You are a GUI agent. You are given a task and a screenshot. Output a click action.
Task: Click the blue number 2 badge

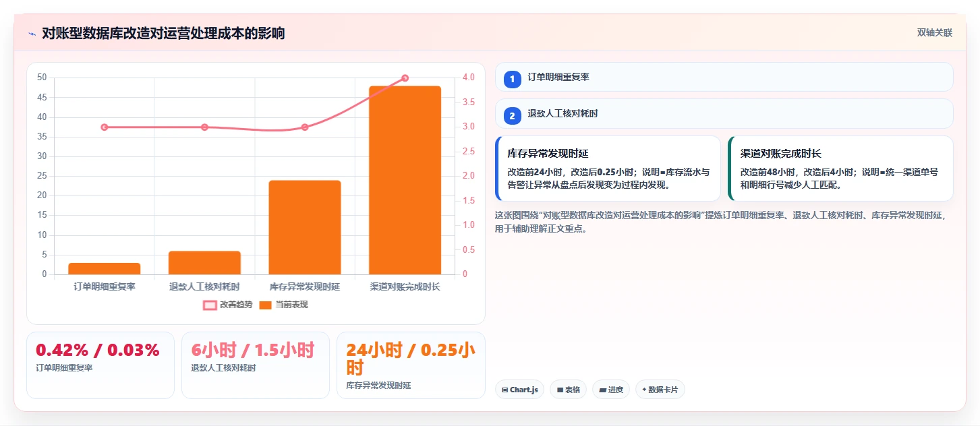click(512, 116)
